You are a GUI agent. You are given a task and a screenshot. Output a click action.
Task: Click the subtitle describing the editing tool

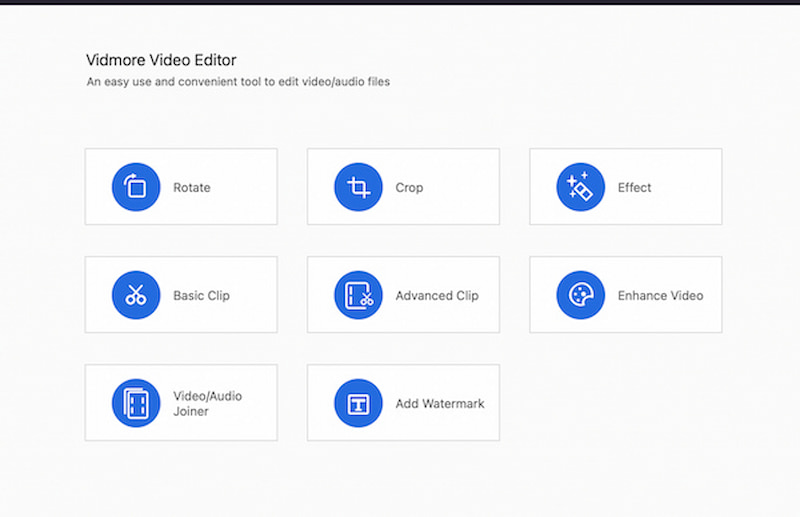238,82
